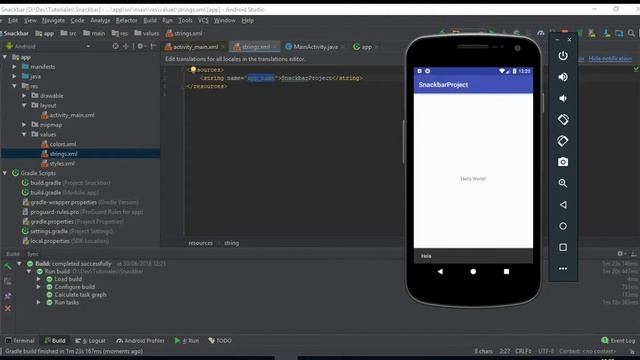This screenshot has width=640, height=360.
Task: Expand the mipmap folder
Action: (x=24, y=124)
